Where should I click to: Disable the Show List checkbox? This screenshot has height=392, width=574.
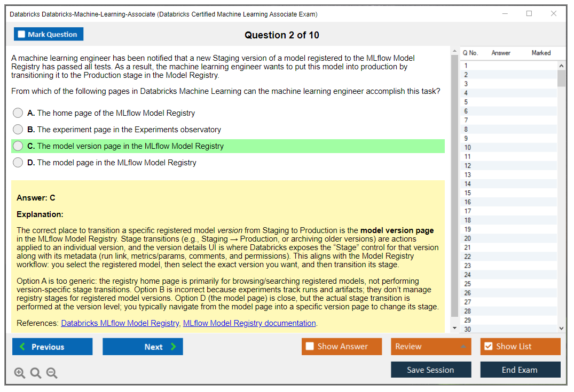coord(488,346)
